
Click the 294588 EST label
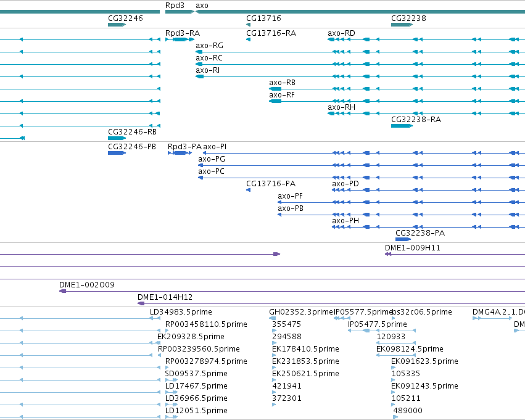pyautogui.click(x=287, y=337)
